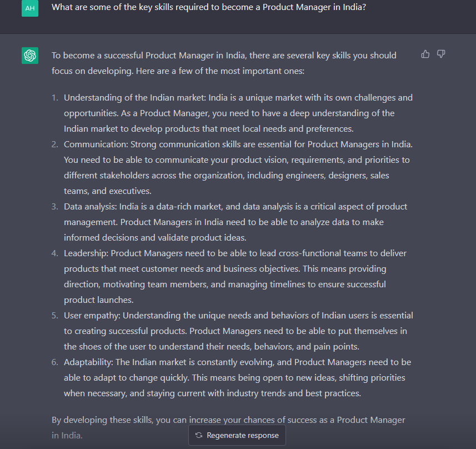Image resolution: width=476 pixels, height=449 pixels.
Task: Click the AH user avatar
Action: click(30, 8)
